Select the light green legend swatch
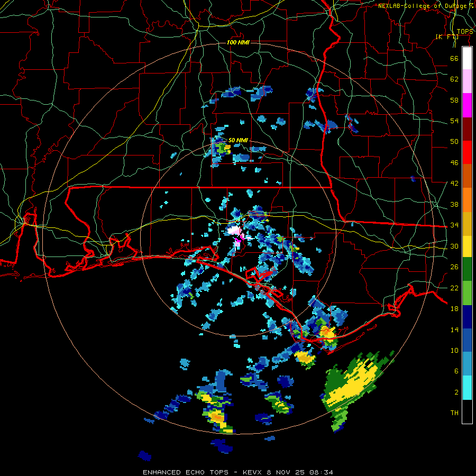Viewport: 476px width, 476px height. [x=467, y=293]
